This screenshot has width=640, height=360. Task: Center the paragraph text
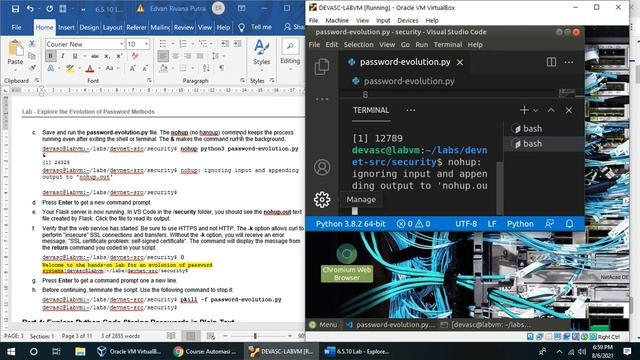point(176,56)
